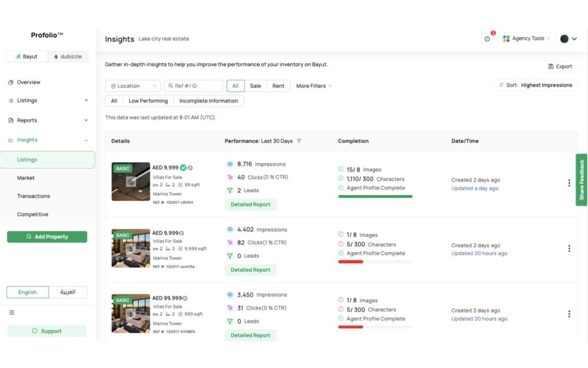The width and height of the screenshot is (588, 368).
Task: Click the Agency Tools colored grid icon
Action: tap(506, 39)
